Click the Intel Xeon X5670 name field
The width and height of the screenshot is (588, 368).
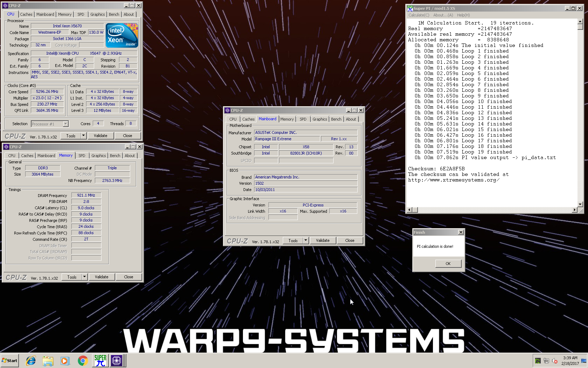coord(67,26)
